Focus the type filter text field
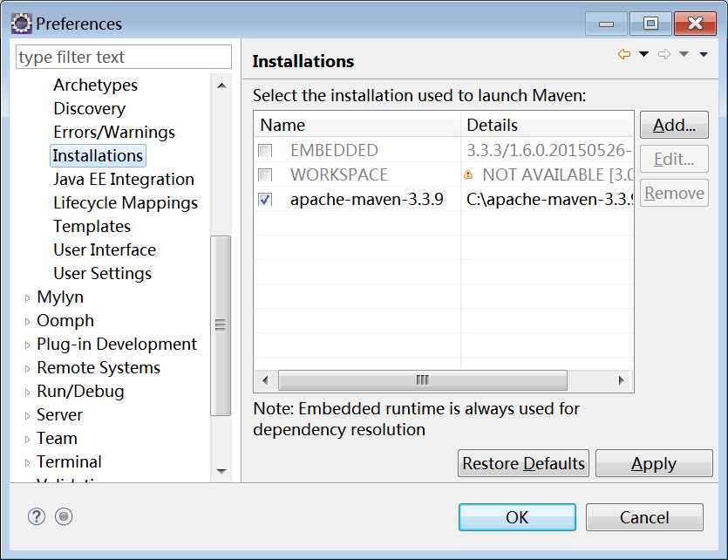Image resolution: width=728 pixels, height=560 pixels. click(124, 57)
